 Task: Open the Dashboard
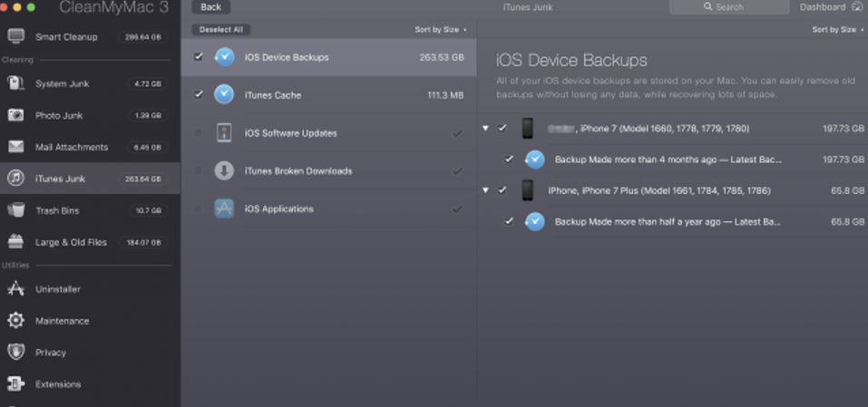[x=831, y=7]
